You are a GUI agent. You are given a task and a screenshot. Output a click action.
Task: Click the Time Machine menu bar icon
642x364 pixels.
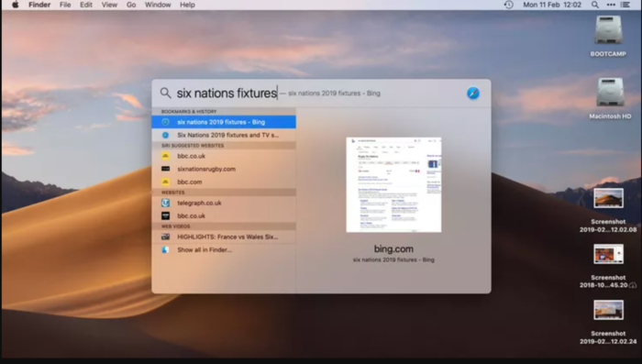point(508,5)
